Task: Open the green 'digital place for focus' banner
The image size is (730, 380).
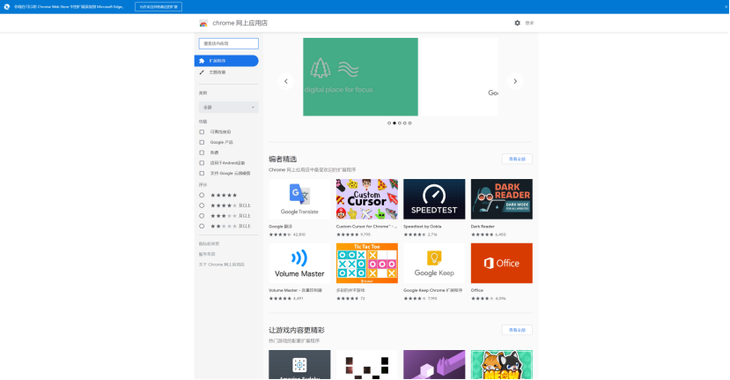Action: point(360,77)
